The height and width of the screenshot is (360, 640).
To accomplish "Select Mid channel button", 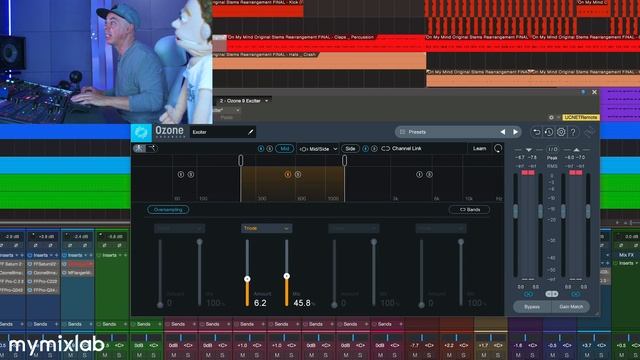I will tap(284, 149).
